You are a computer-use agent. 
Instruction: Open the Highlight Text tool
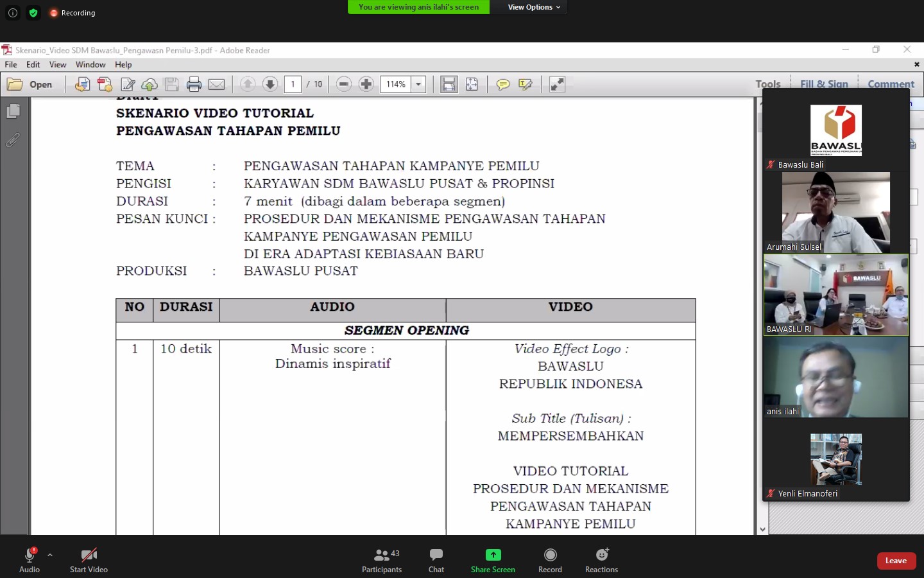click(525, 84)
